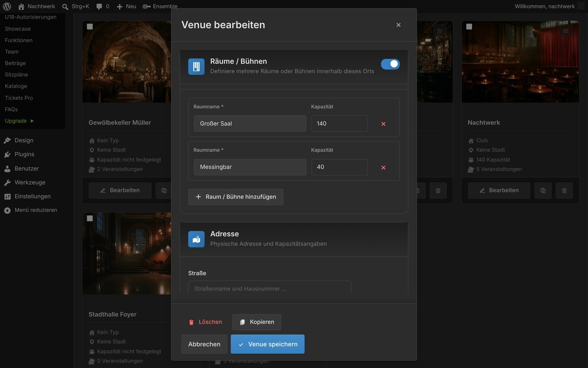Edit the Messingbar room name field
This screenshot has width=588, height=368.
click(250, 167)
